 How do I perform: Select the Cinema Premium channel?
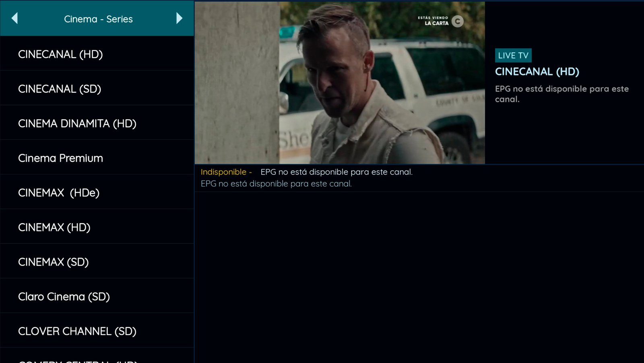[60, 158]
